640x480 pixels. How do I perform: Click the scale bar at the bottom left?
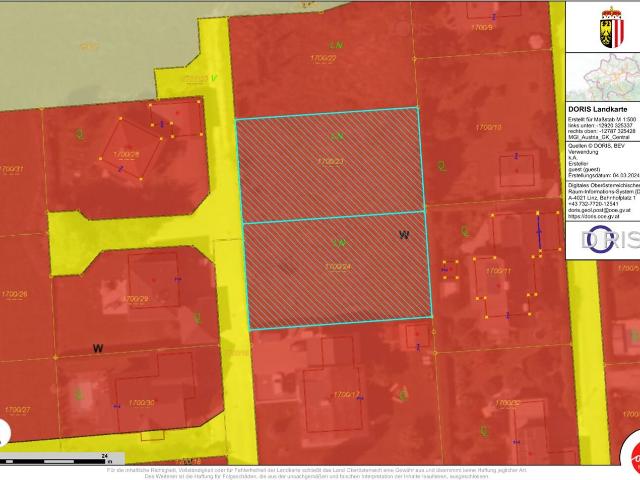coord(60,459)
